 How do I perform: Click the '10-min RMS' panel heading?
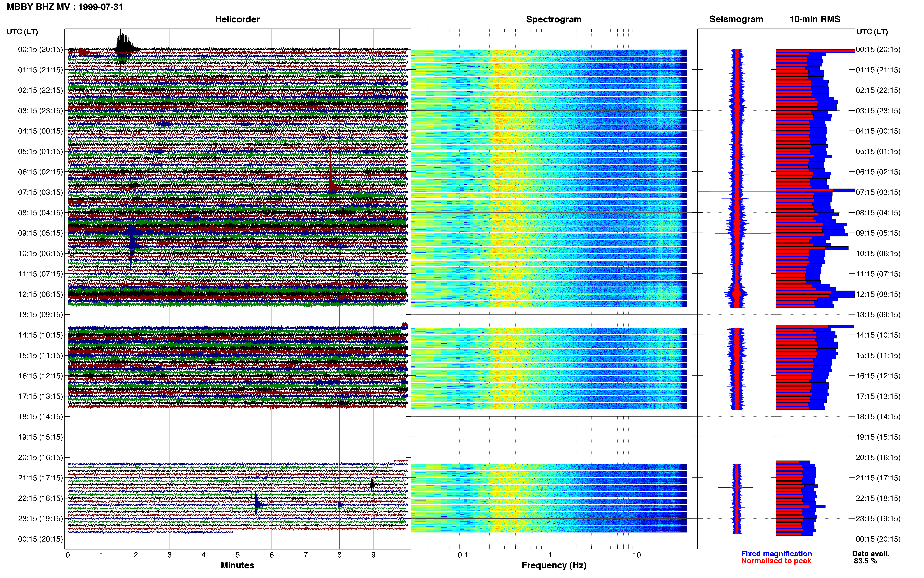pyautogui.click(x=815, y=19)
